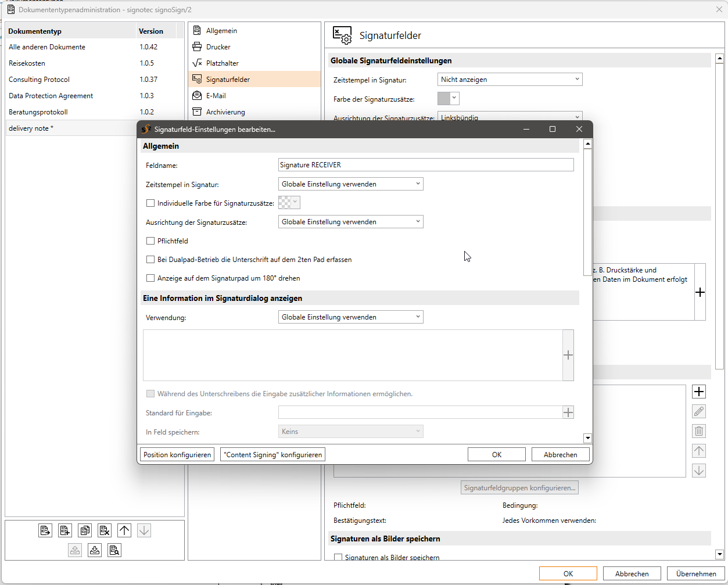Click the "Content Signing" konfigurieren button
The height and width of the screenshot is (585, 728).
[x=272, y=455]
